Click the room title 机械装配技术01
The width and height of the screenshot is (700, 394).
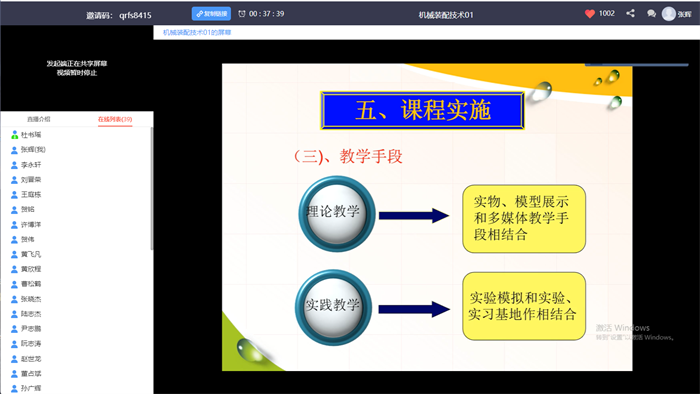click(x=446, y=15)
